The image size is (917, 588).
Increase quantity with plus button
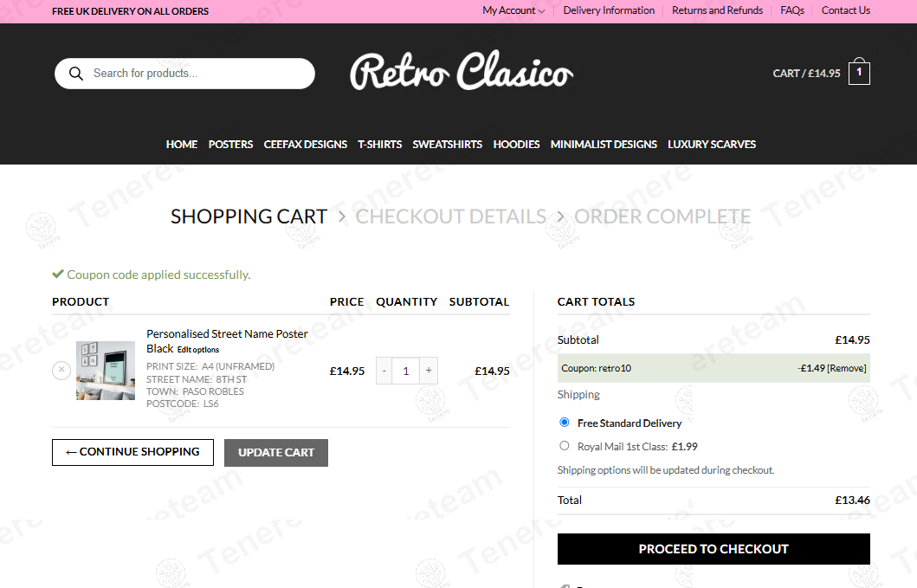[x=428, y=371]
